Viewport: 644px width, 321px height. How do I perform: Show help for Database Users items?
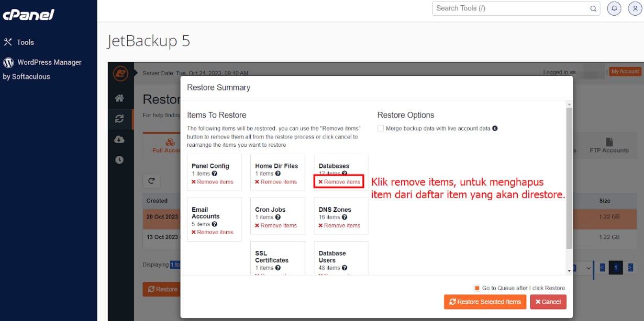click(345, 268)
